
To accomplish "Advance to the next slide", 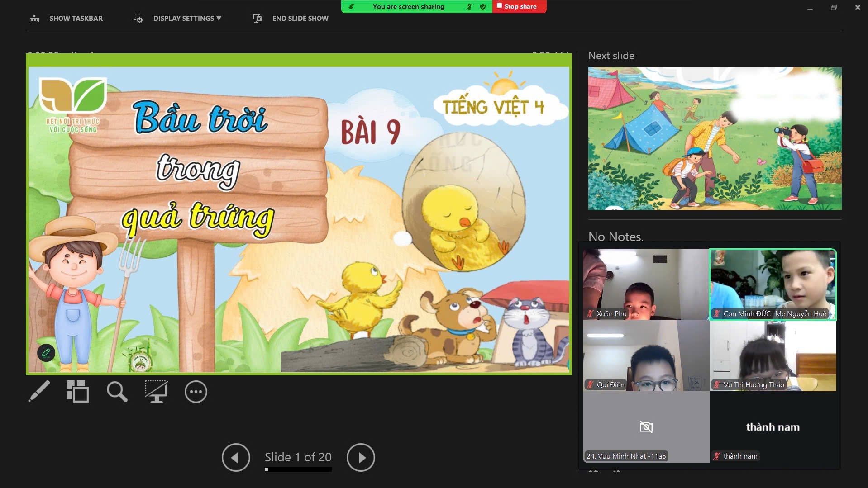I will [360, 457].
